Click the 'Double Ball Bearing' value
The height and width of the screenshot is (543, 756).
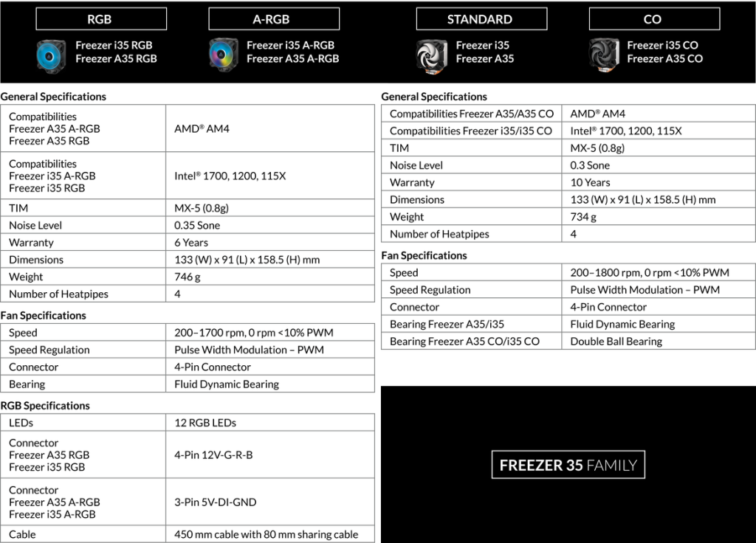click(616, 342)
